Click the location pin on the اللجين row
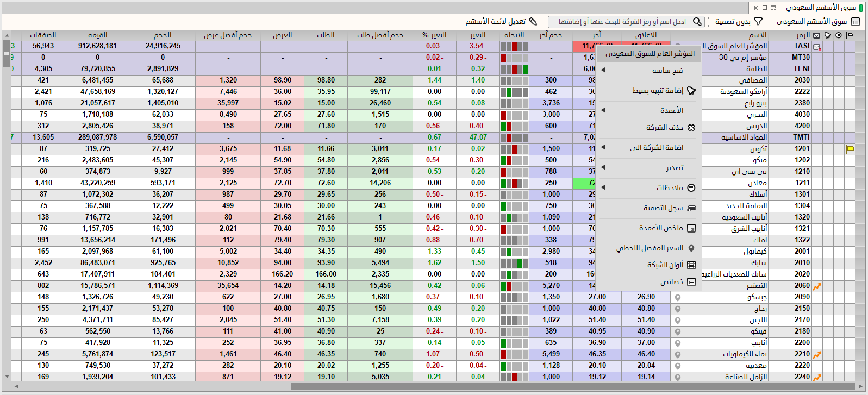 pyautogui.click(x=678, y=321)
